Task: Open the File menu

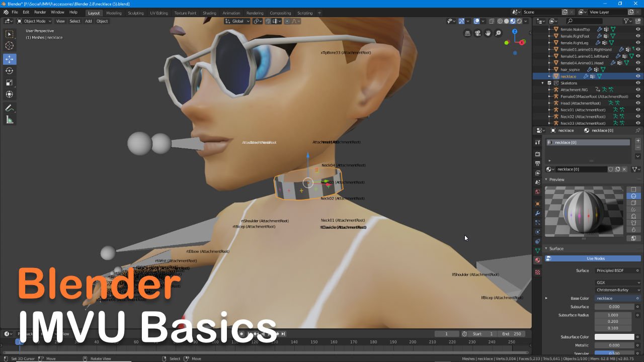Action: tap(15, 12)
